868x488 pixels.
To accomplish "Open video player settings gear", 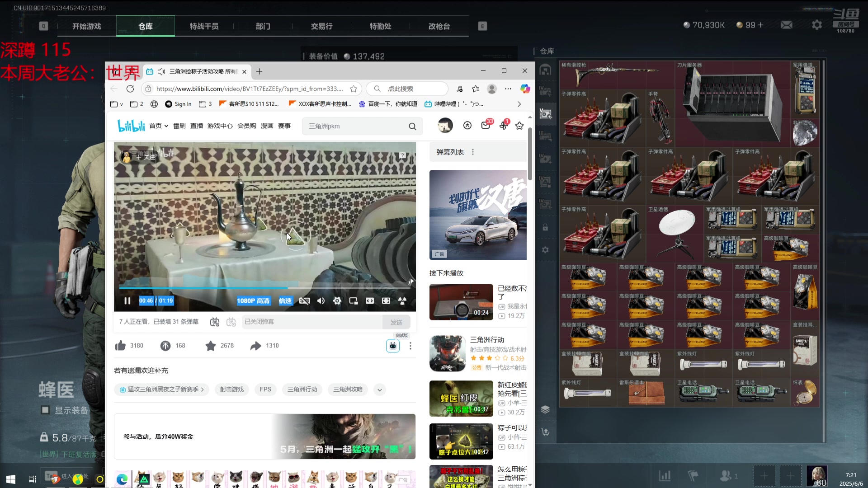I will (337, 301).
